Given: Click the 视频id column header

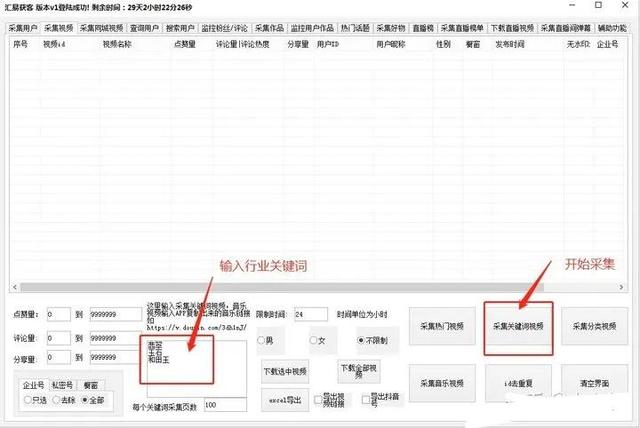Looking at the screenshot, I should pyautogui.click(x=54, y=44).
